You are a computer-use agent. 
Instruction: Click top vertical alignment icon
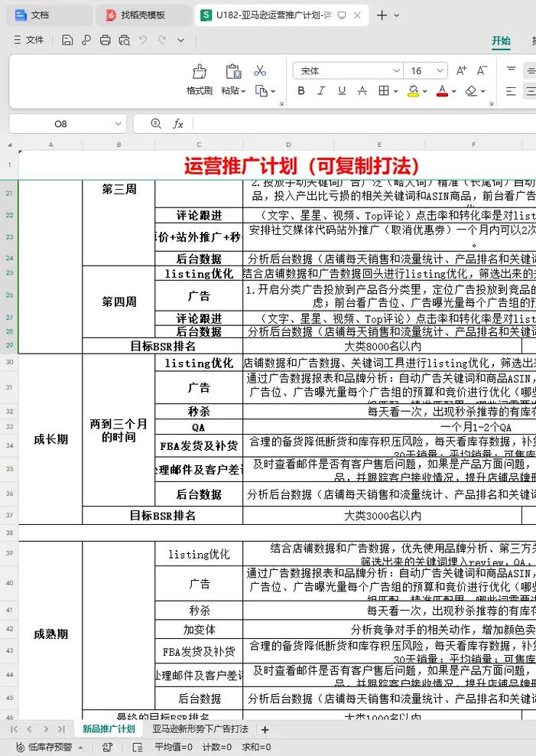pos(512,71)
